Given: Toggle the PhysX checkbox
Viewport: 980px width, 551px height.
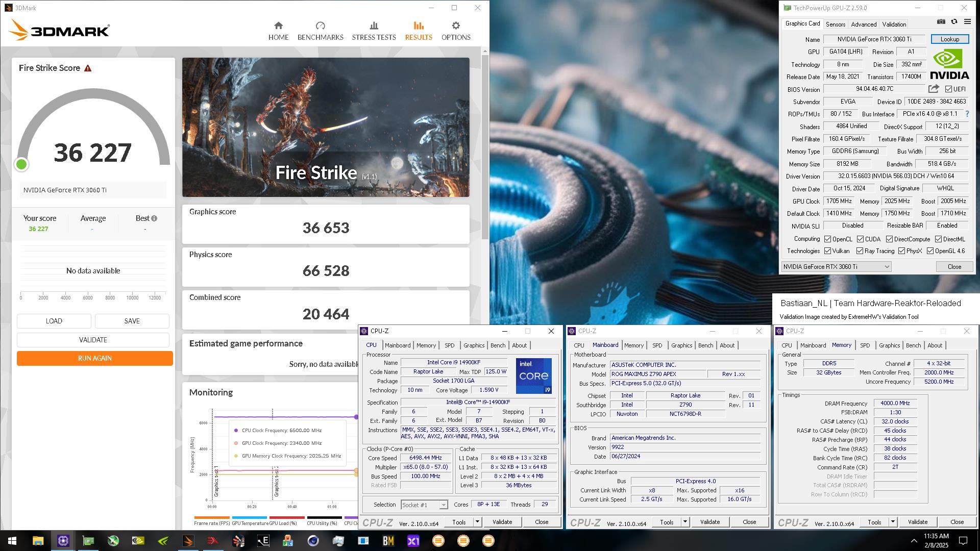Looking at the screenshot, I should click(x=902, y=251).
